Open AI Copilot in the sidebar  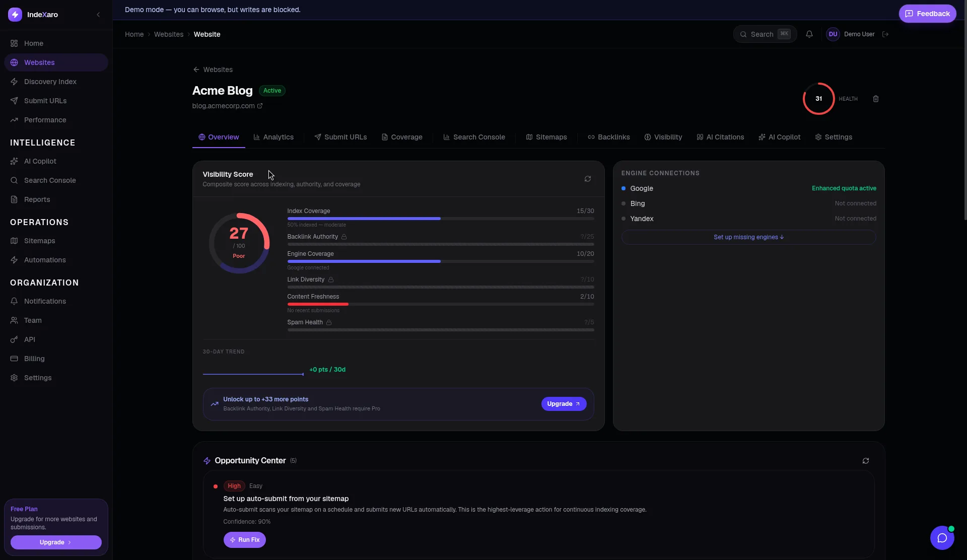coord(56,161)
